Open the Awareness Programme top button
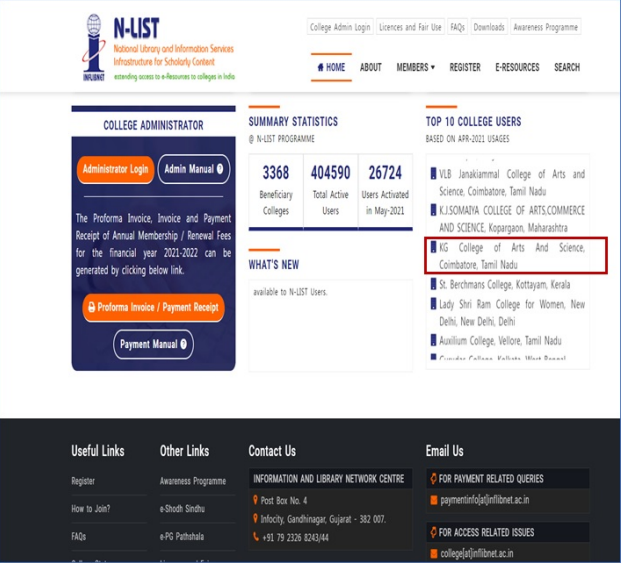Screen dimensions: 622x565 (545, 27)
